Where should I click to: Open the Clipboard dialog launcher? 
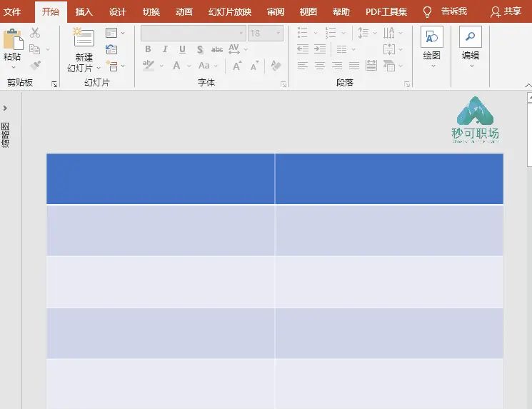click(54, 84)
